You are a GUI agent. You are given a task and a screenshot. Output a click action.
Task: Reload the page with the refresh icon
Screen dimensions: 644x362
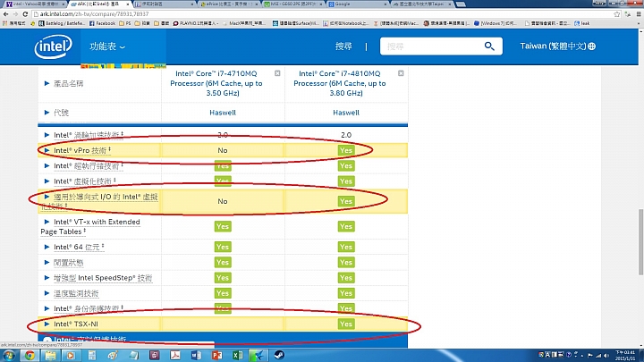point(25,14)
